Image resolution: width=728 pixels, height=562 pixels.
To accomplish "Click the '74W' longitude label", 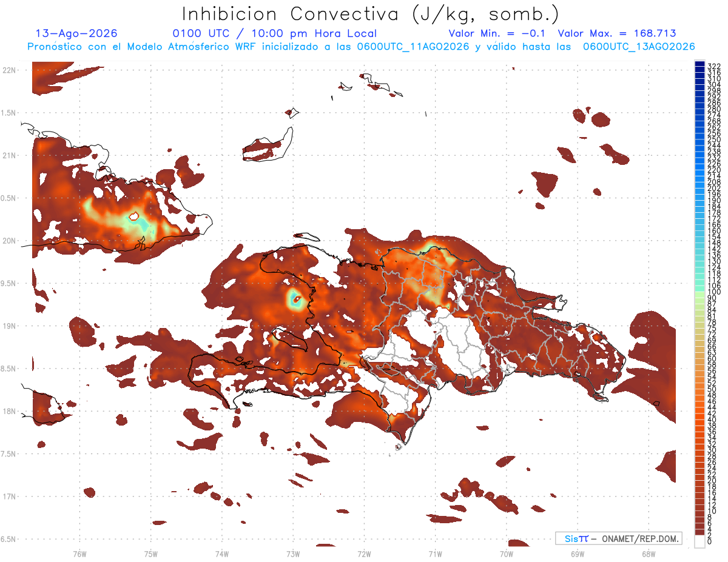I will point(221,554).
